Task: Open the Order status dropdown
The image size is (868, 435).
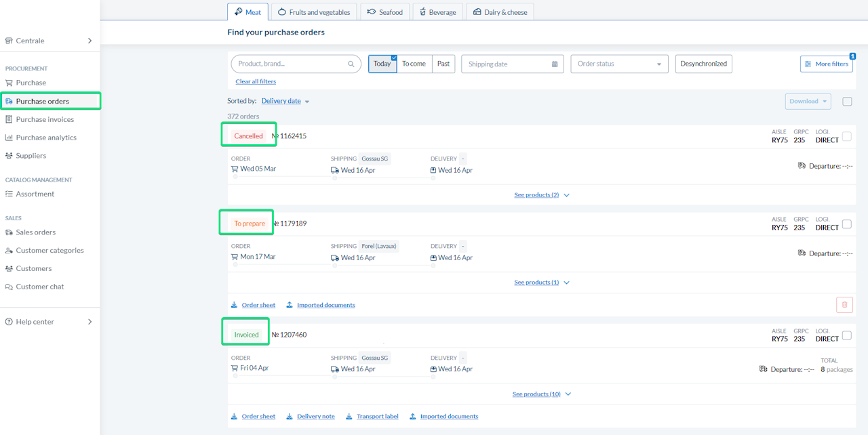Action: click(619, 64)
